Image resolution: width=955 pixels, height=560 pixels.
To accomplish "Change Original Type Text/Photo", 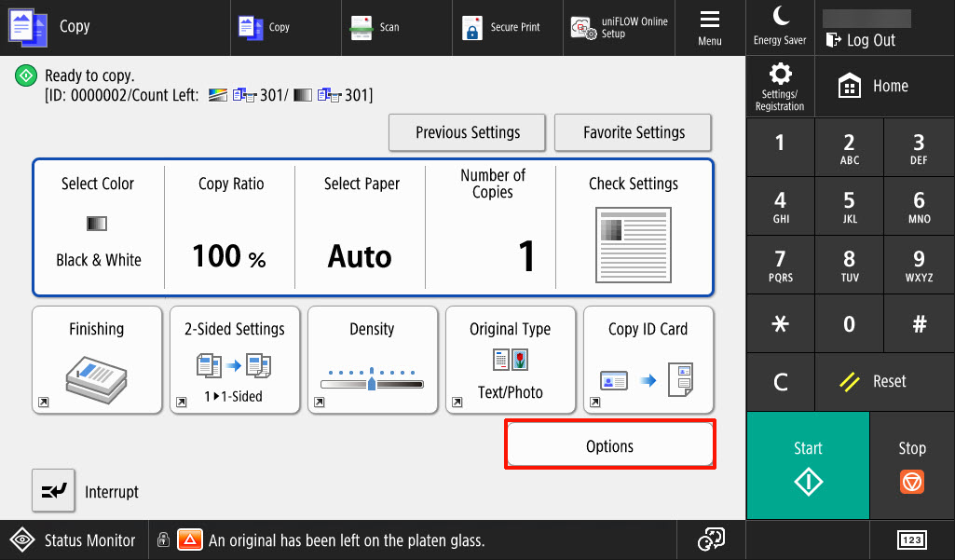I will pyautogui.click(x=511, y=360).
